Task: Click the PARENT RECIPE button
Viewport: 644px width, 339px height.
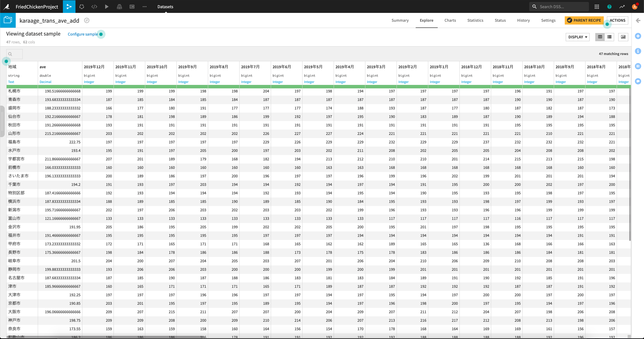Action: (584, 20)
